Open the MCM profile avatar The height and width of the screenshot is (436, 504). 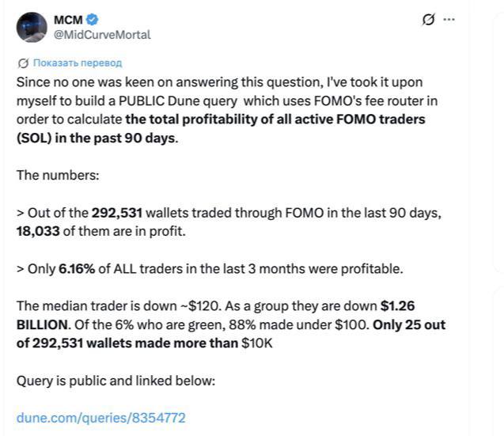click(x=32, y=28)
